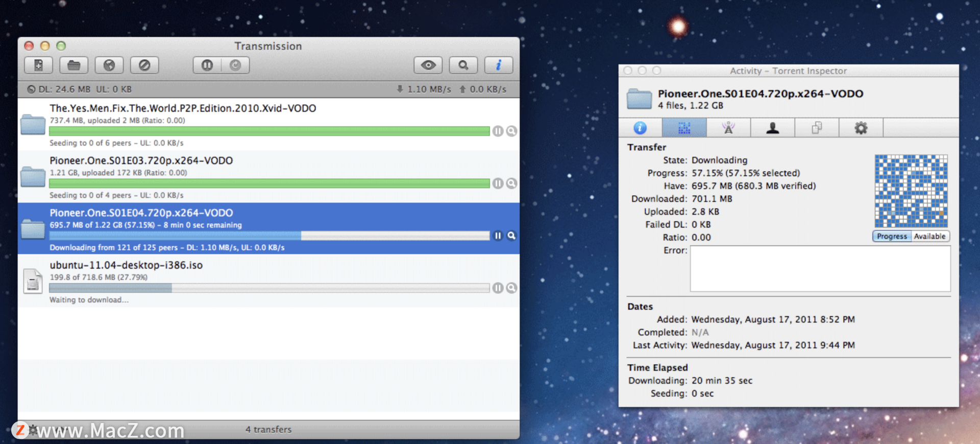Open the gear action menu in the Transmission status bar
Viewport: 980px width, 444px height.
(x=33, y=430)
